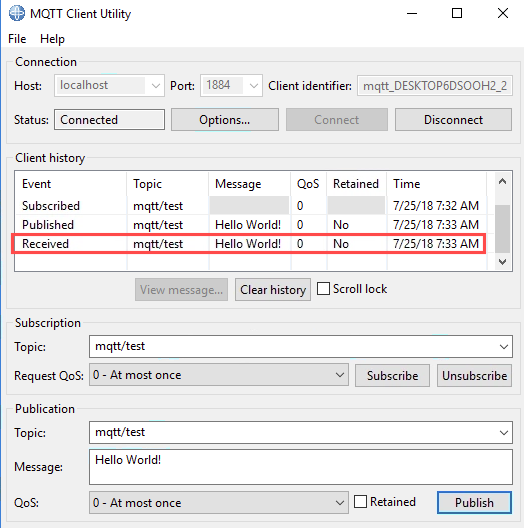This screenshot has width=524, height=528.
Task: Open the Publication QoS dropdown
Action: point(340,503)
